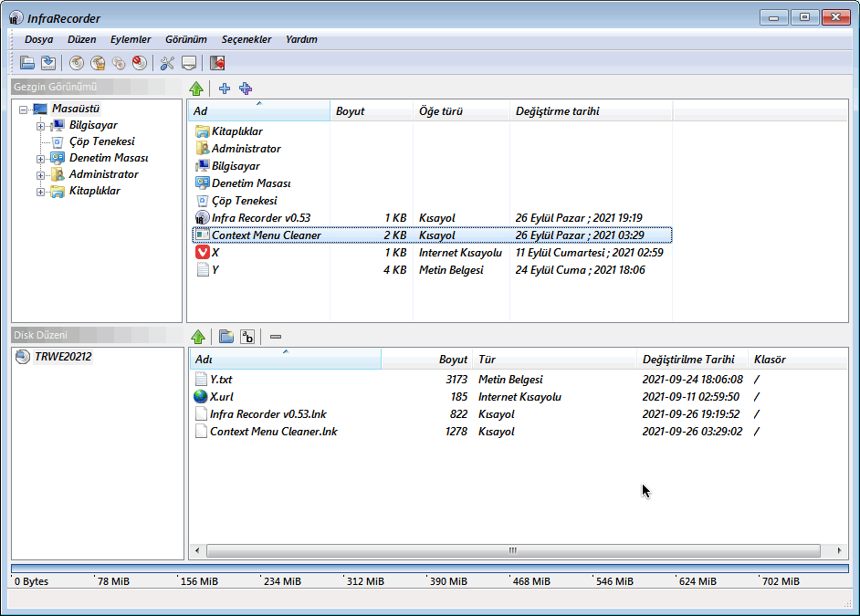Screen dimensions: 860x616
Task: Open the Eylemler menu
Action: (131, 39)
